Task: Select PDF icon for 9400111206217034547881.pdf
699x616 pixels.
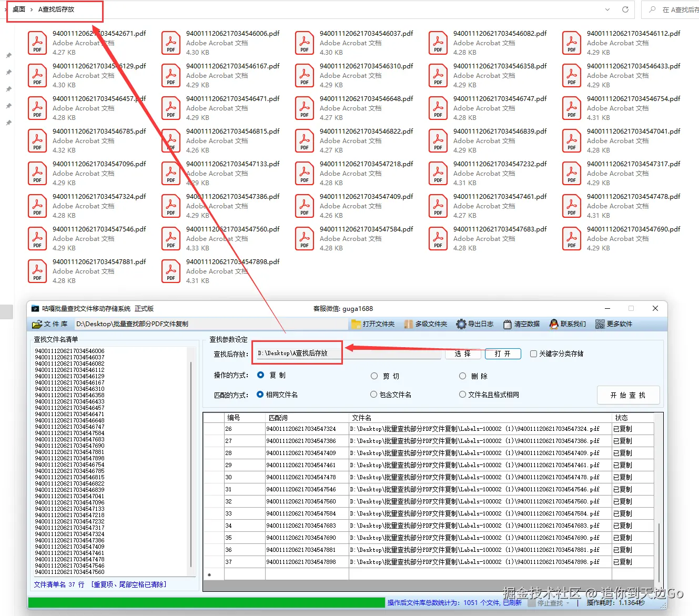Action: pos(37,271)
